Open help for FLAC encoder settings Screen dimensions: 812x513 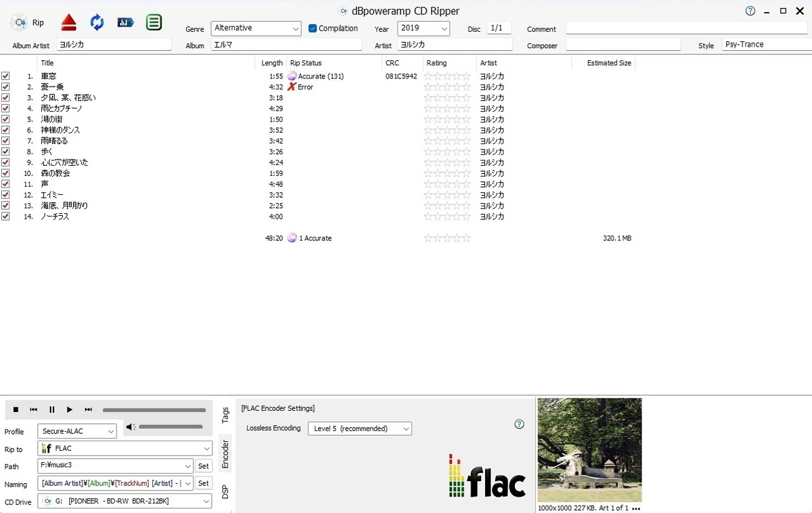point(519,424)
